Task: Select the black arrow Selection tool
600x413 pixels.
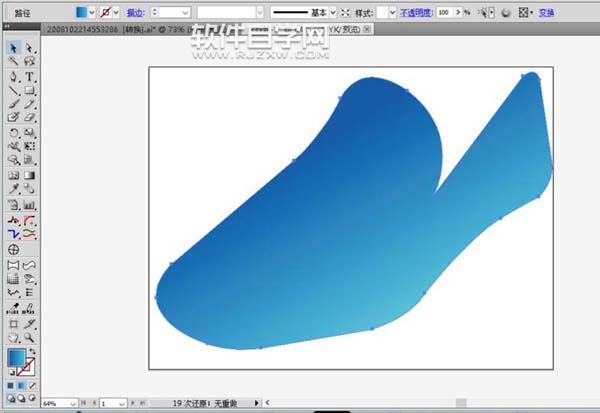Action: (x=14, y=47)
